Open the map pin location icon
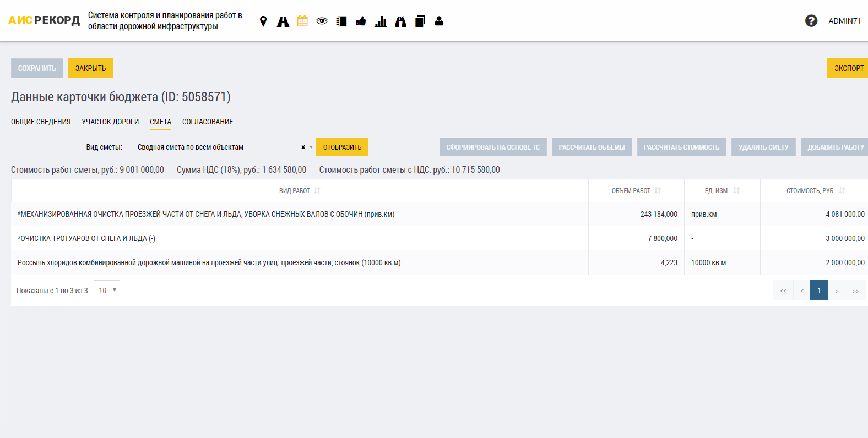The height and width of the screenshot is (438, 868). tap(263, 21)
